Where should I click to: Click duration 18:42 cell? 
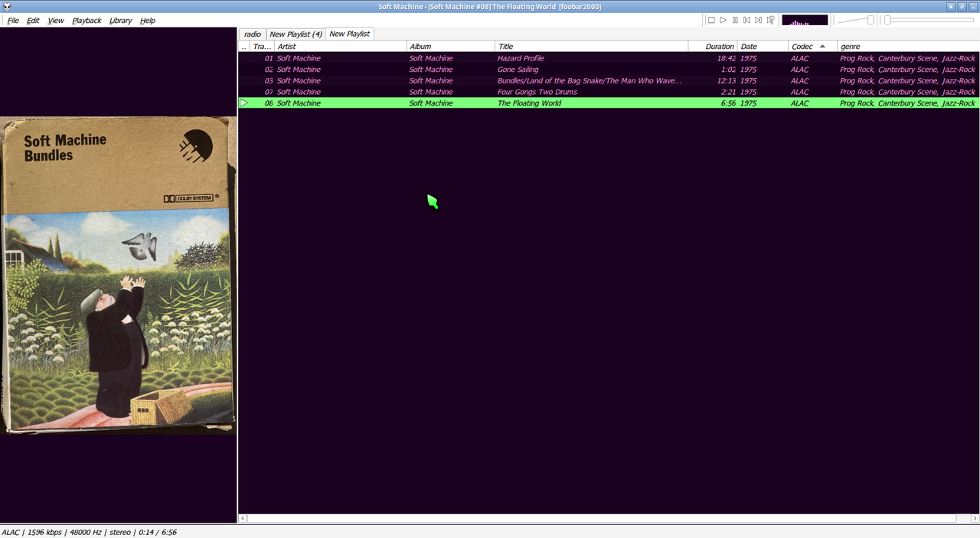pos(727,58)
